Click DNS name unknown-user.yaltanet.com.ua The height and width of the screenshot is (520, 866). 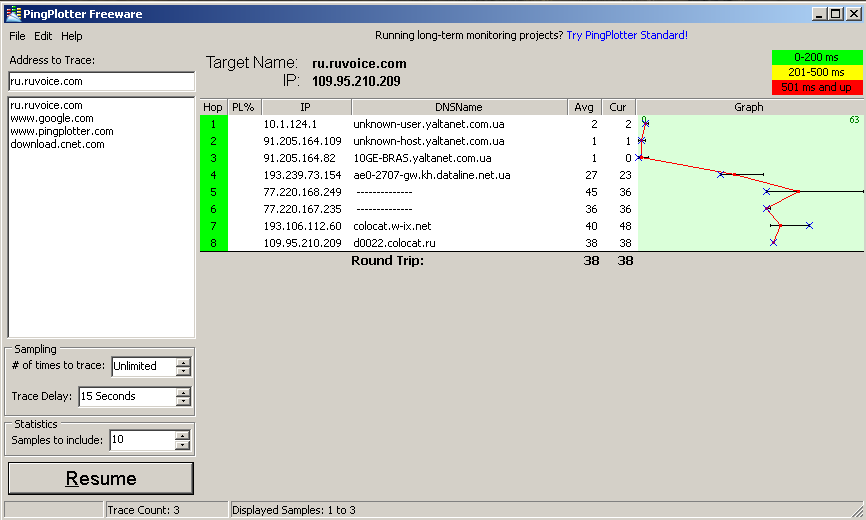click(429, 124)
